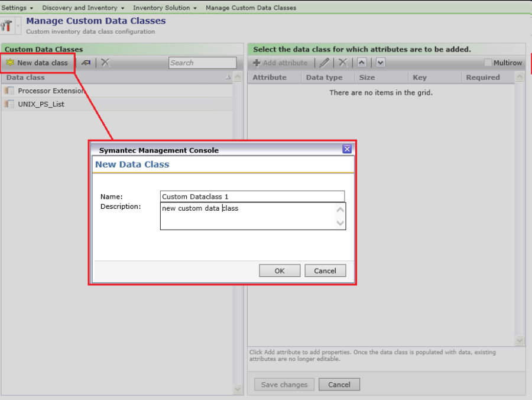
Task: Move attribute down with arrow icon
Action: pyautogui.click(x=381, y=63)
